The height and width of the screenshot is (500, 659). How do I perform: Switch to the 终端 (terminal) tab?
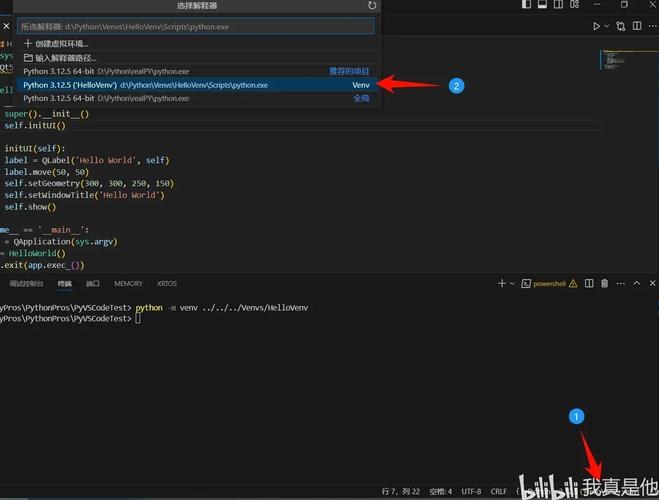pyautogui.click(x=65, y=284)
